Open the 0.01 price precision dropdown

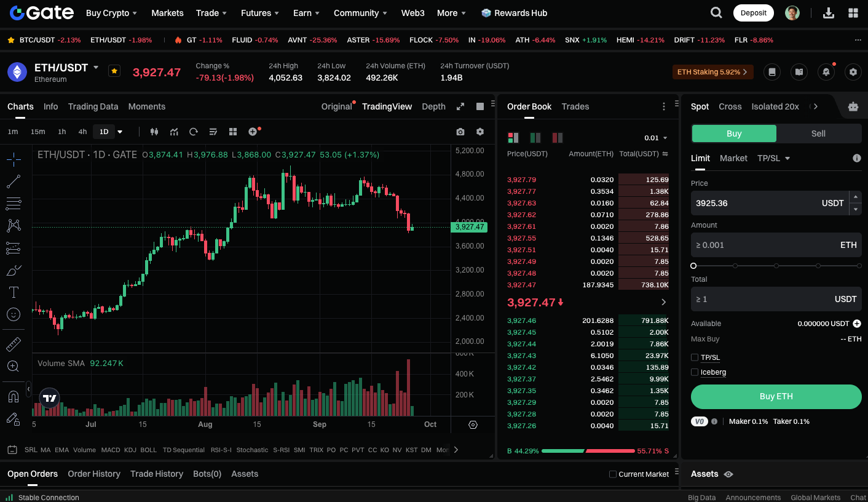pos(656,138)
